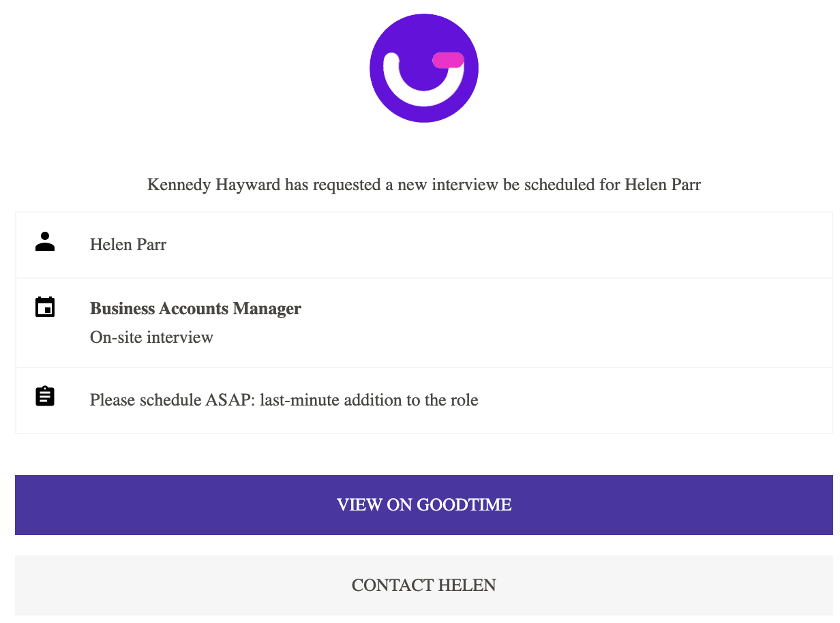840x623 pixels.
Task: Click the scheduling note clipboard icon
Action: (45, 396)
